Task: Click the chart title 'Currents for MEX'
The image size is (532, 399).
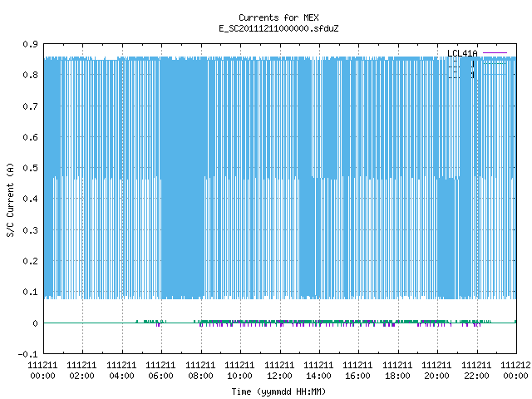Action: coord(278,17)
